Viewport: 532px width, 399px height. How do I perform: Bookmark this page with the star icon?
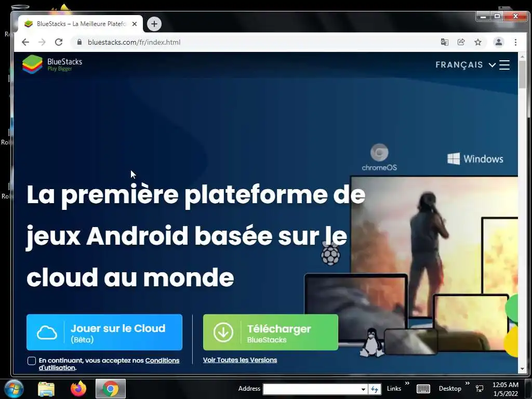[x=478, y=42]
